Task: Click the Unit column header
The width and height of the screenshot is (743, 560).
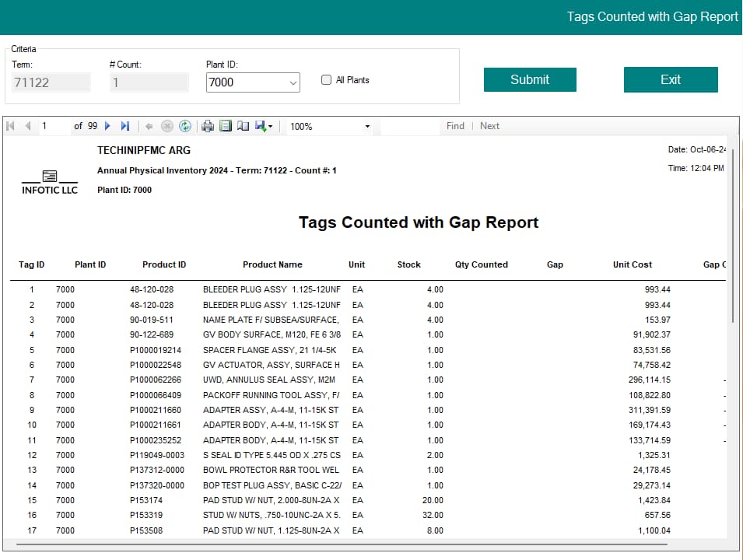Action: (356, 265)
